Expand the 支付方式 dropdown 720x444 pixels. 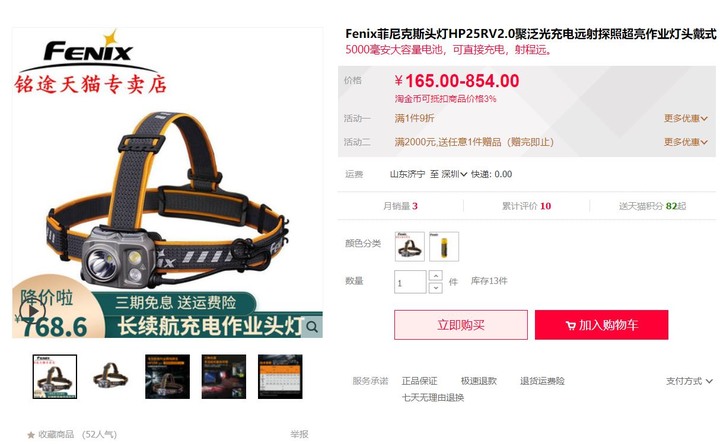click(689, 381)
